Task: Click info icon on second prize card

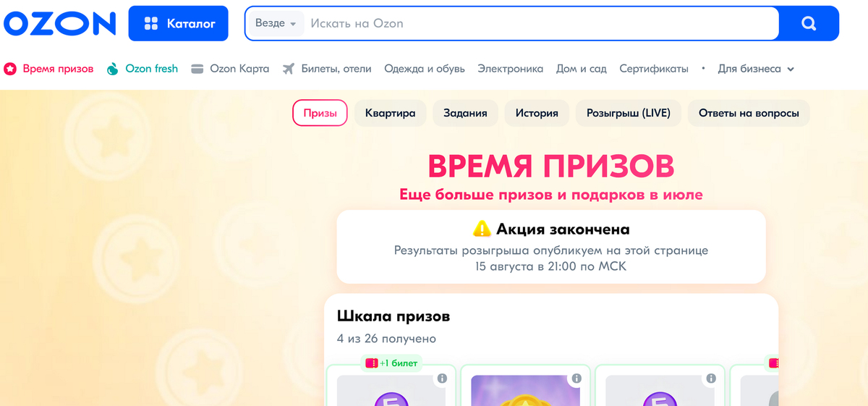Action: (x=576, y=378)
